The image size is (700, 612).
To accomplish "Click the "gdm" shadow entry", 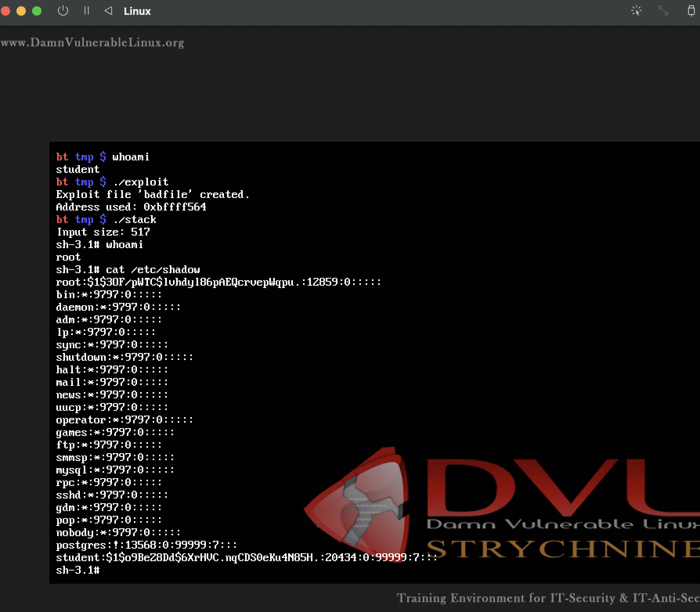I will 109,508.
